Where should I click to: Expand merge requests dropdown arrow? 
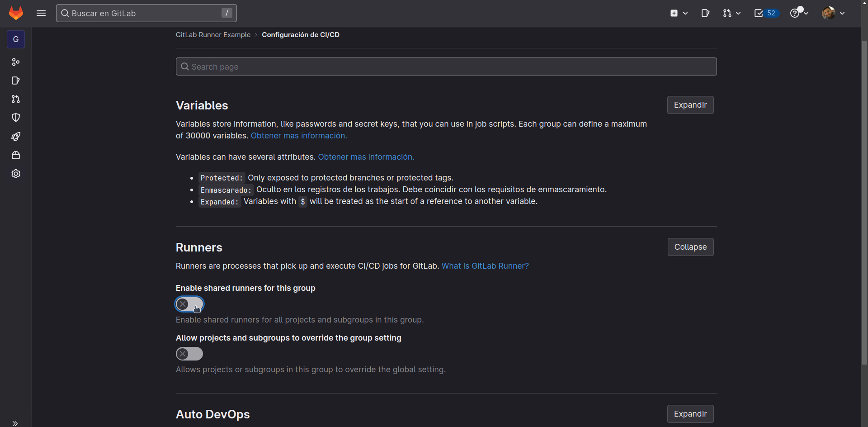click(738, 14)
